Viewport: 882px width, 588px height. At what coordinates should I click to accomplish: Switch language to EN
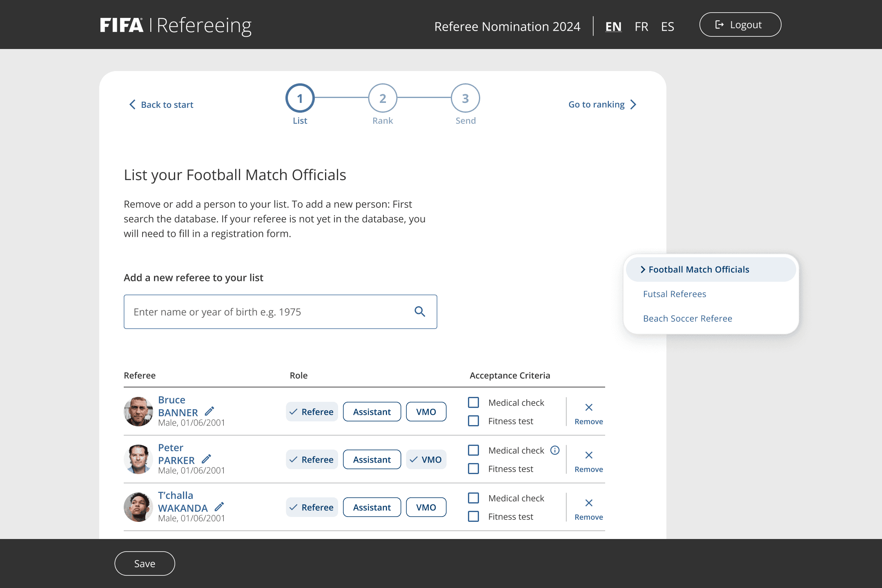pyautogui.click(x=613, y=27)
